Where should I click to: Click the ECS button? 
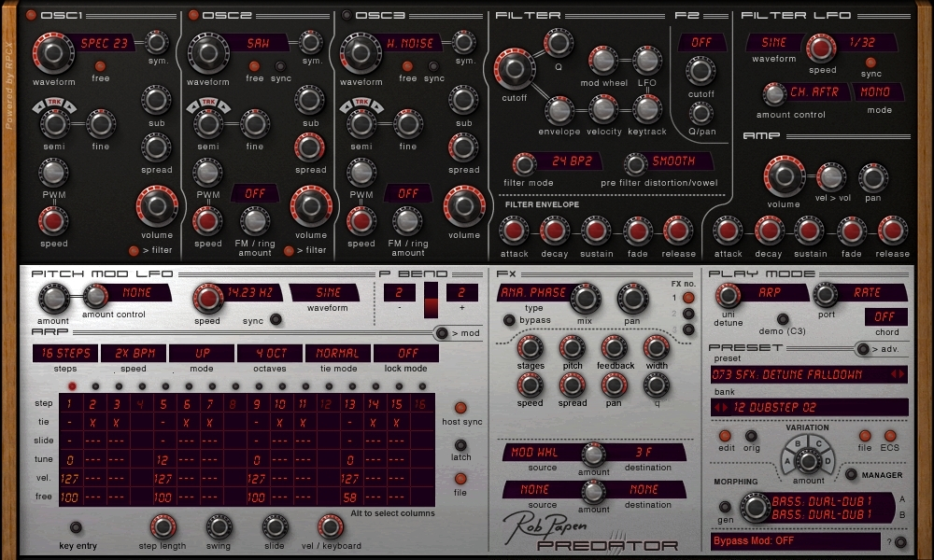click(x=889, y=436)
